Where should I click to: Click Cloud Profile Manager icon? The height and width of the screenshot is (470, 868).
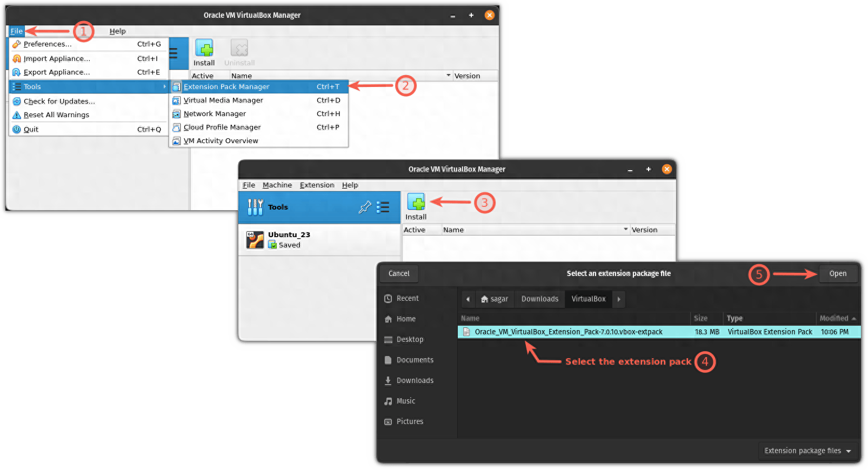pos(176,127)
